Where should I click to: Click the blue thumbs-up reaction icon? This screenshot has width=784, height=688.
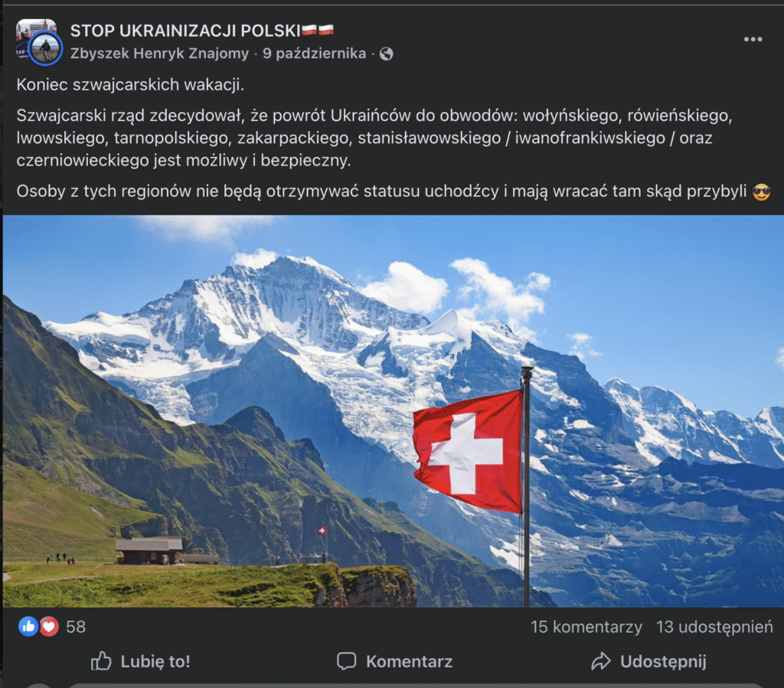point(28,627)
